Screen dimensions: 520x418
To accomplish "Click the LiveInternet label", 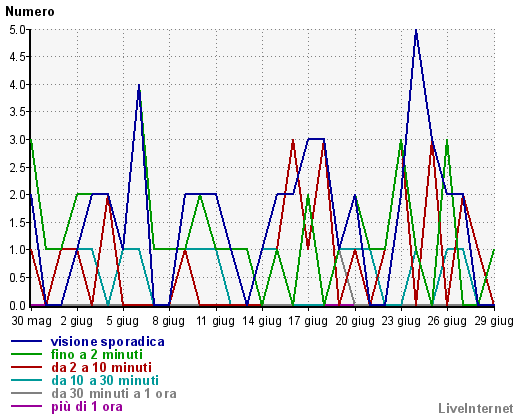I will pos(476,408).
